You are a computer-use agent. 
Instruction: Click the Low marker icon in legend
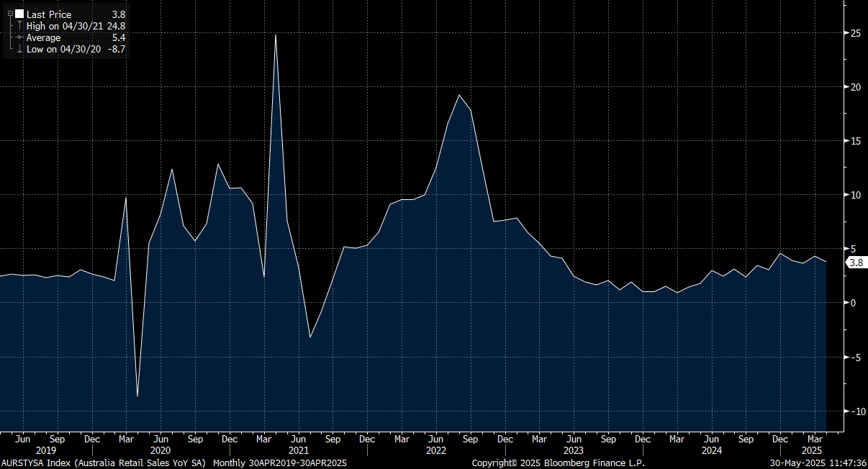(x=19, y=49)
